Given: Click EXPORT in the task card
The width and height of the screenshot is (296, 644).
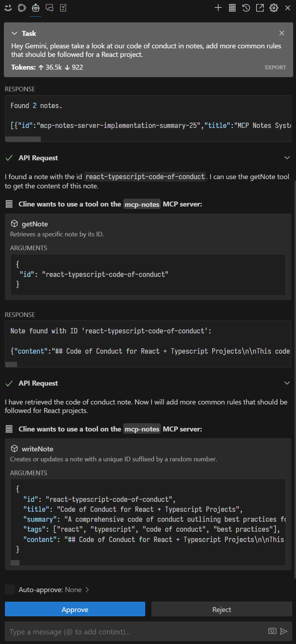Looking at the screenshot, I should pos(275,67).
